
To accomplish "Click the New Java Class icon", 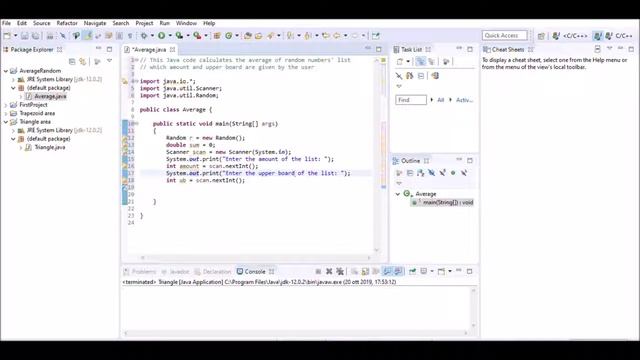I will point(229,36).
